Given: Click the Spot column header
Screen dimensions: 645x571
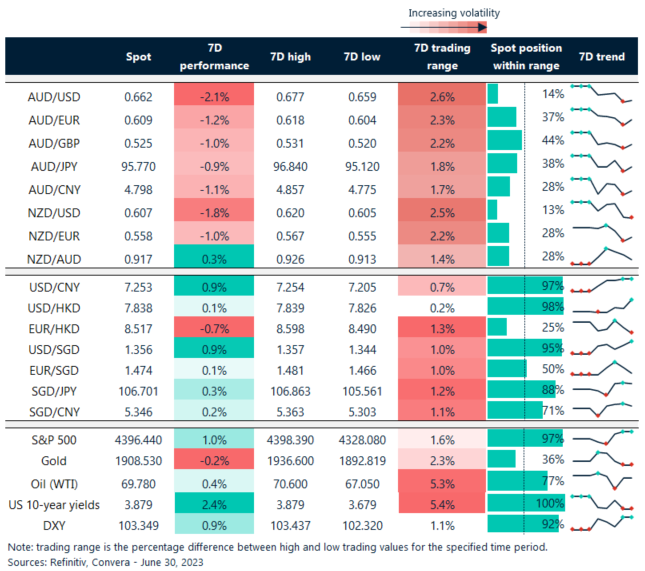Looking at the screenshot, I should 138,57.
